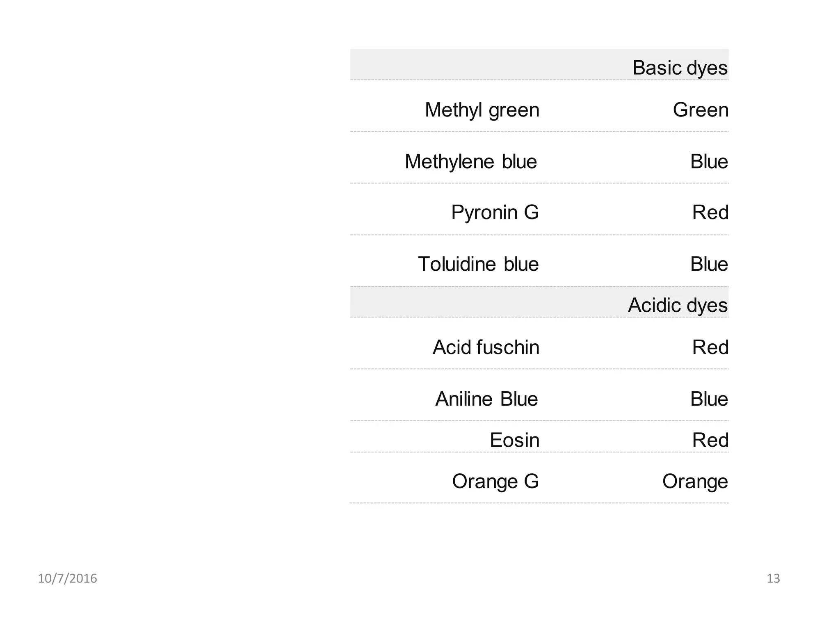Click "Blue" in the Methylene blue row

tap(709, 162)
